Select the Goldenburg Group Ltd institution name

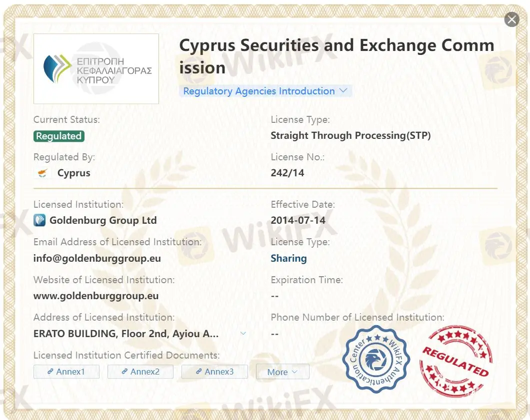pos(103,220)
